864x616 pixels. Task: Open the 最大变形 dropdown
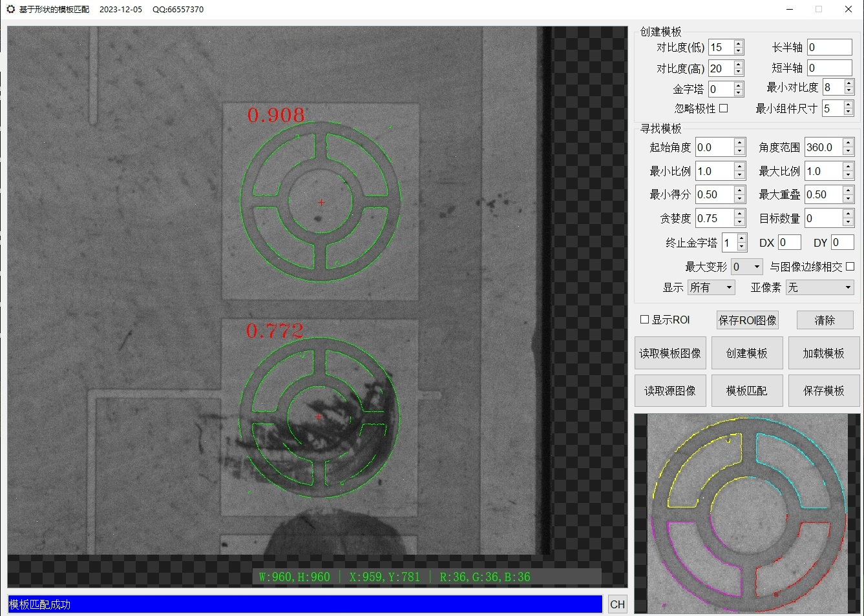coord(746,267)
